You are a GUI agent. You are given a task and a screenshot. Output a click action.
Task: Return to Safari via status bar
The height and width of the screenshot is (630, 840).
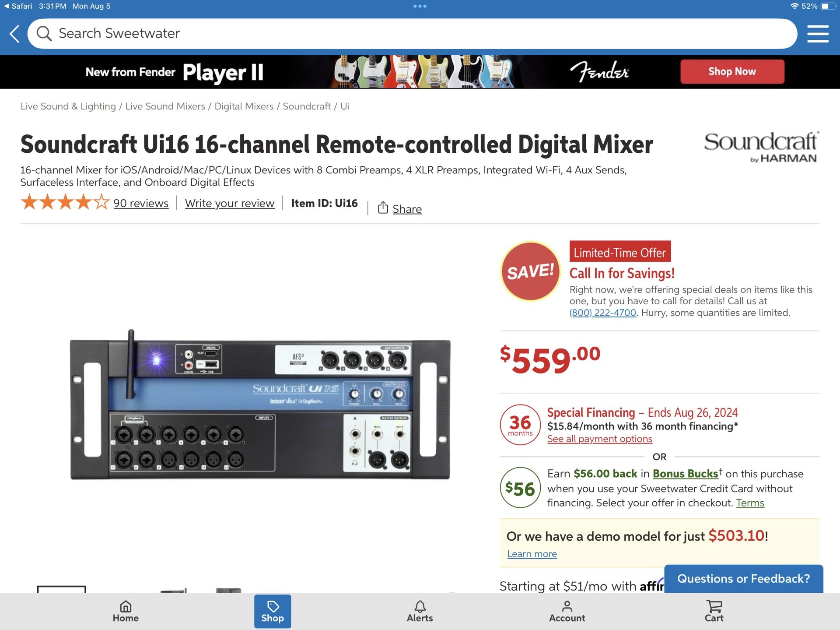(18, 6)
